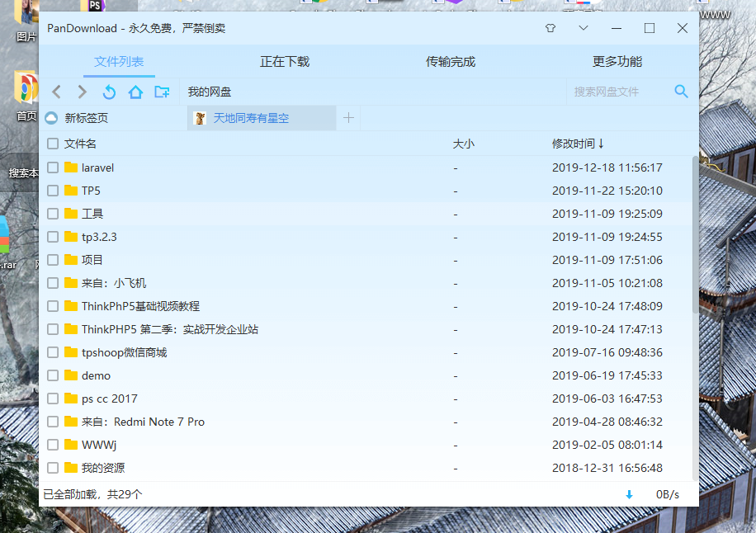
Task: Click the date 2019-11-22 15:20:10
Action: coord(607,191)
